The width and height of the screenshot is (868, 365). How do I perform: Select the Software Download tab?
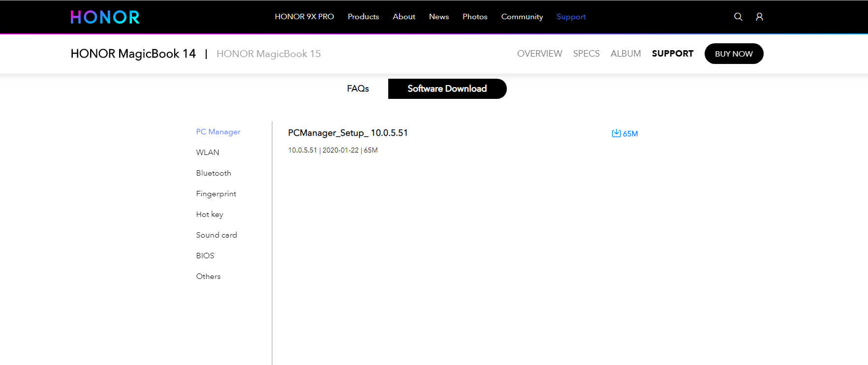point(447,89)
